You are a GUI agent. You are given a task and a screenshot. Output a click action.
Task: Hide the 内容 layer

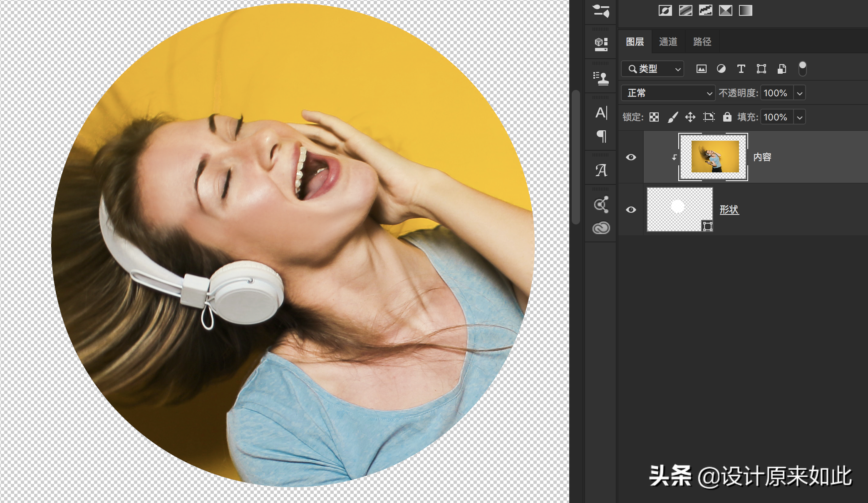[x=631, y=157]
